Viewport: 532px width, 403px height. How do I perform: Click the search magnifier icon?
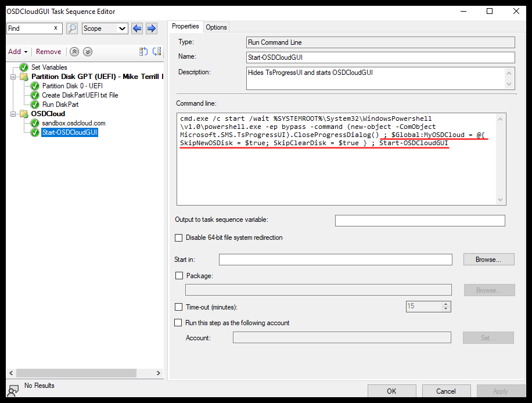[71, 28]
